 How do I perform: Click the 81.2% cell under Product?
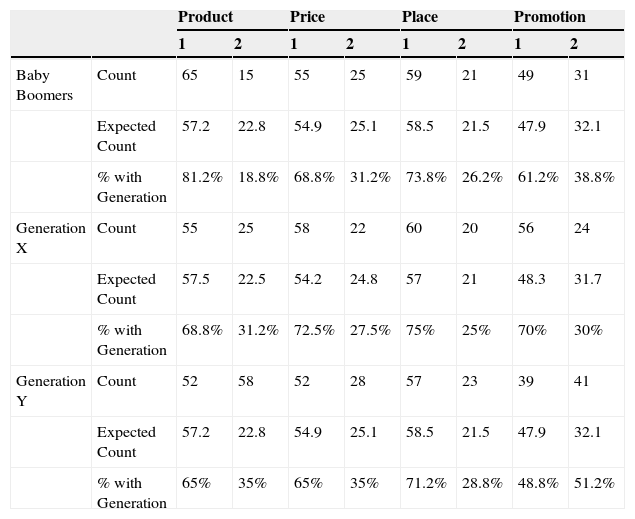[x=201, y=178]
